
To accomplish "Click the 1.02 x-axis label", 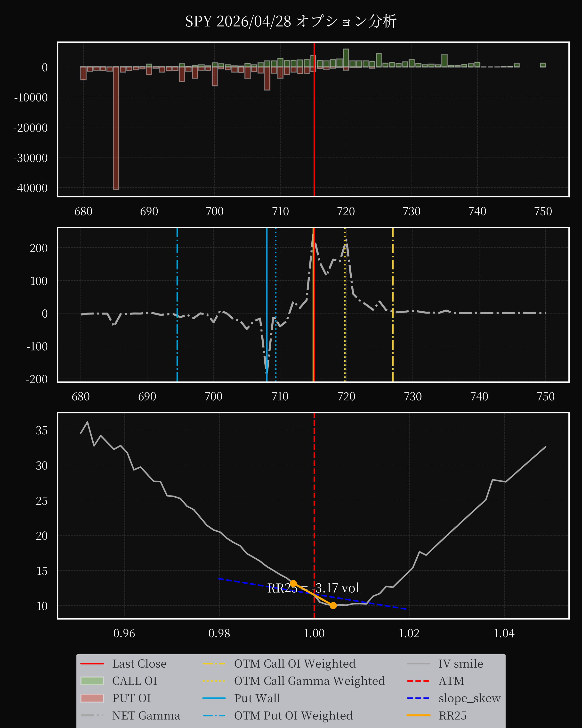I will 409,633.
